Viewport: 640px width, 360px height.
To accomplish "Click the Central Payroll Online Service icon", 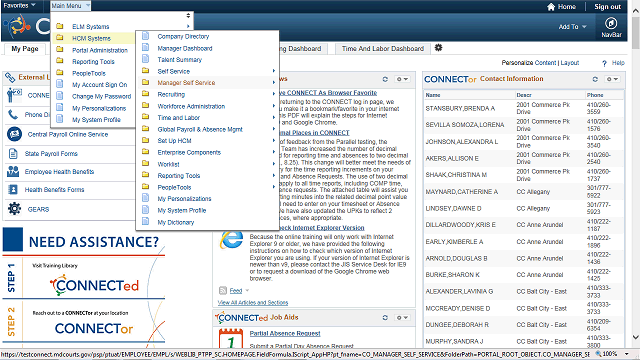I will click(x=14, y=134).
